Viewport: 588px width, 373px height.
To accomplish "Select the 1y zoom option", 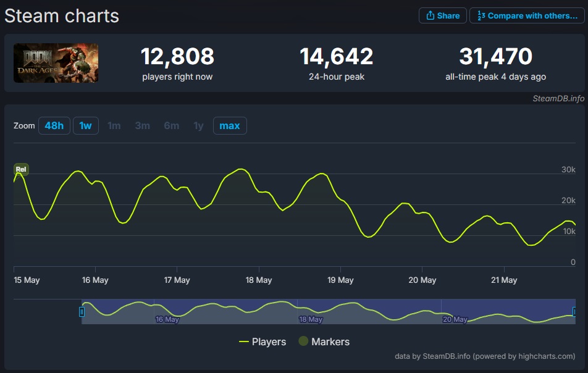I will [x=198, y=125].
